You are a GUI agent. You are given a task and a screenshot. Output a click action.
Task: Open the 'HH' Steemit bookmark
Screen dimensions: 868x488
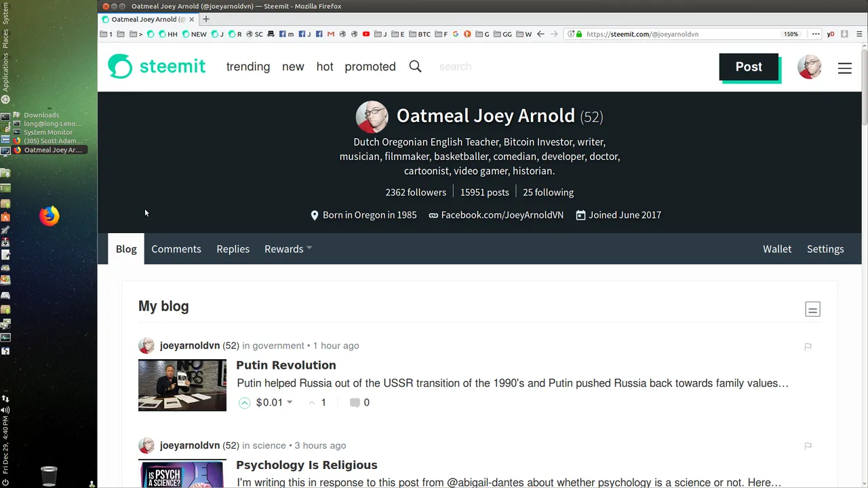pyautogui.click(x=168, y=34)
